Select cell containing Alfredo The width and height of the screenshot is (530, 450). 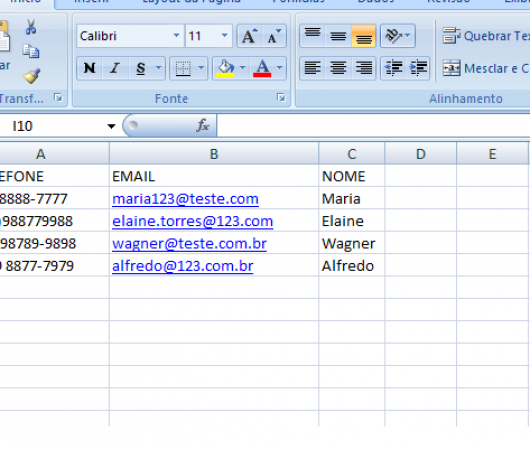352,265
